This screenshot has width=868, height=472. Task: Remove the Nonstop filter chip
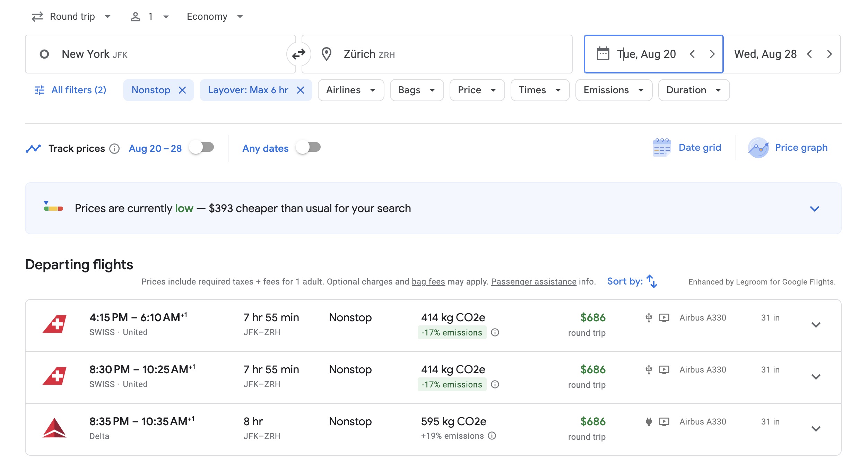pos(182,90)
